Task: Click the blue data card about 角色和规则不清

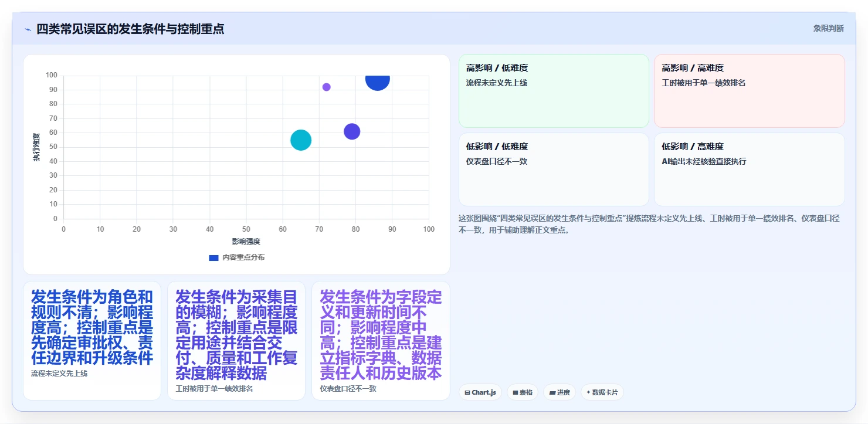Action: coord(92,341)
